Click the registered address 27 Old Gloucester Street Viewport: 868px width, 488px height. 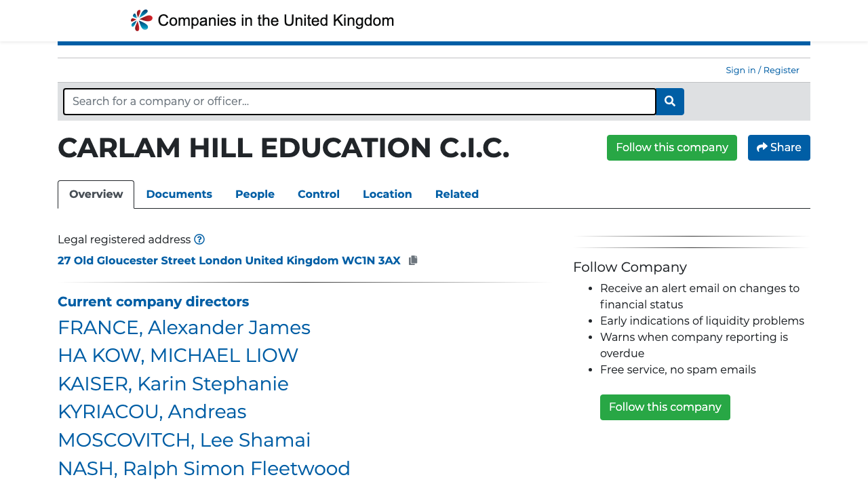[x=229, y=260]
